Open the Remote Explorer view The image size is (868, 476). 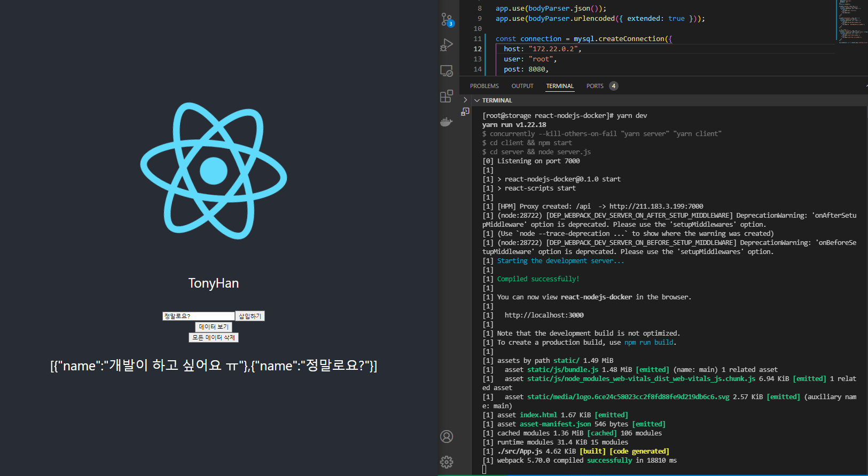[447, 70]
